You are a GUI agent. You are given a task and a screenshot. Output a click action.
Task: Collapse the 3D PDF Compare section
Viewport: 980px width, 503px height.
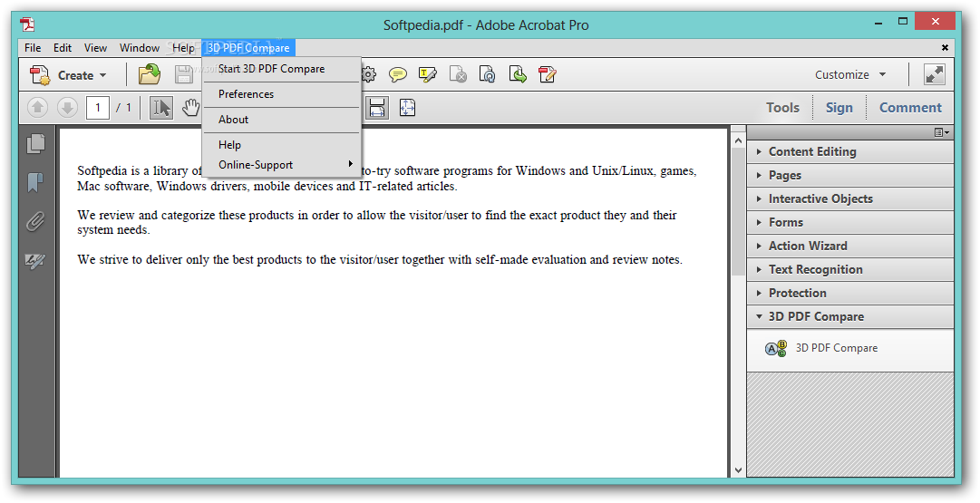(x=850, y=317)
